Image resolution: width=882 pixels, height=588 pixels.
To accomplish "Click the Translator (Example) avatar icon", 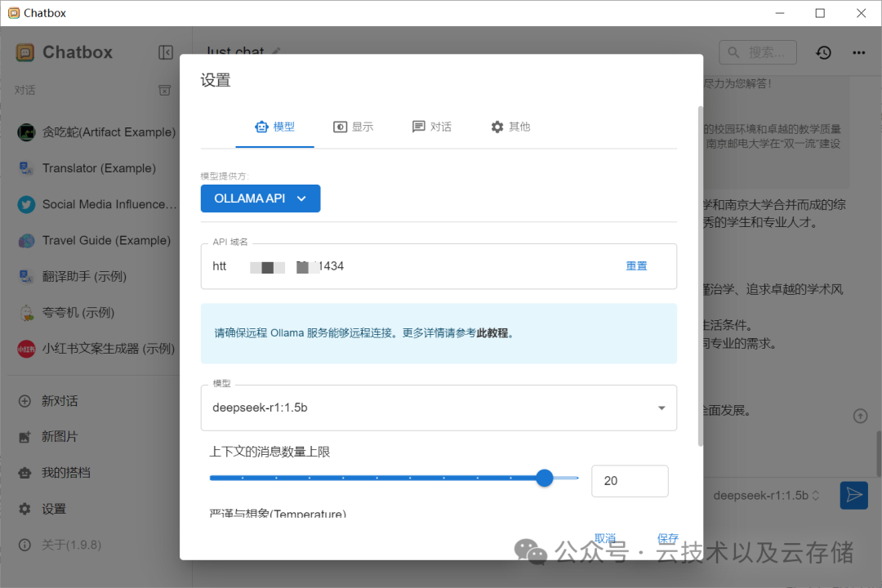I will pyautogui.click(x=26, y=168).
